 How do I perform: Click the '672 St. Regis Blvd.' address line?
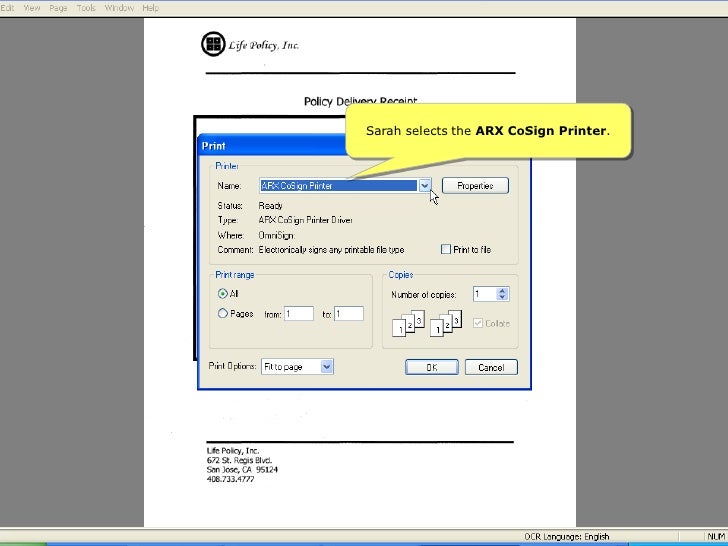[x=239, y=460]
